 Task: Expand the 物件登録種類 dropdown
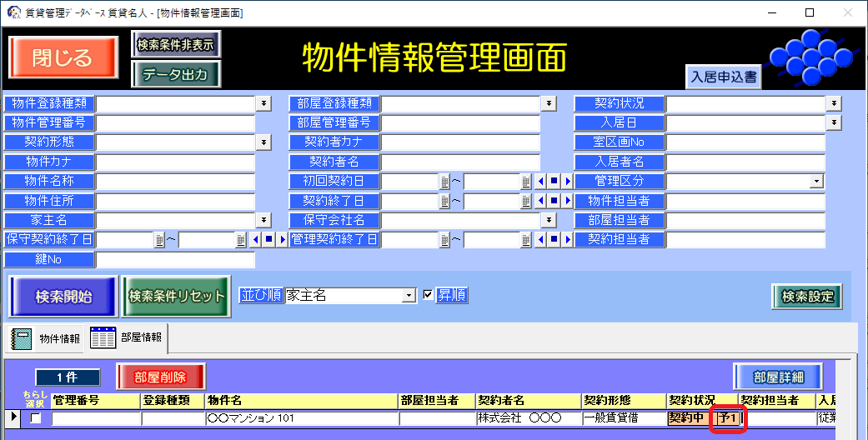tap(263, 103)
